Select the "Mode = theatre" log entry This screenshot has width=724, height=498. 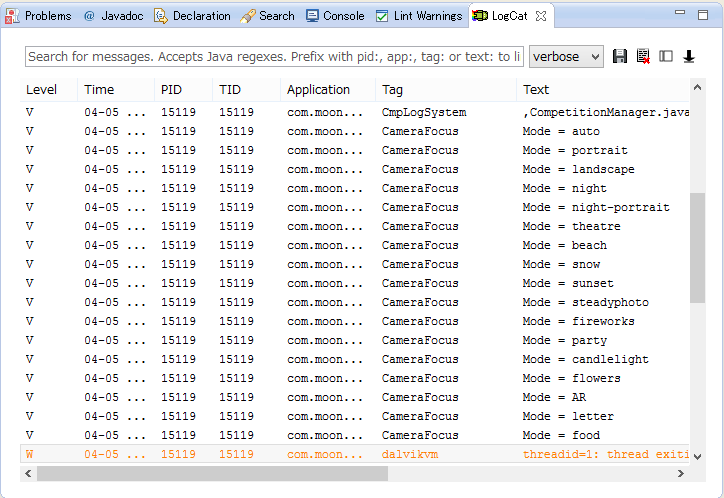355,226
